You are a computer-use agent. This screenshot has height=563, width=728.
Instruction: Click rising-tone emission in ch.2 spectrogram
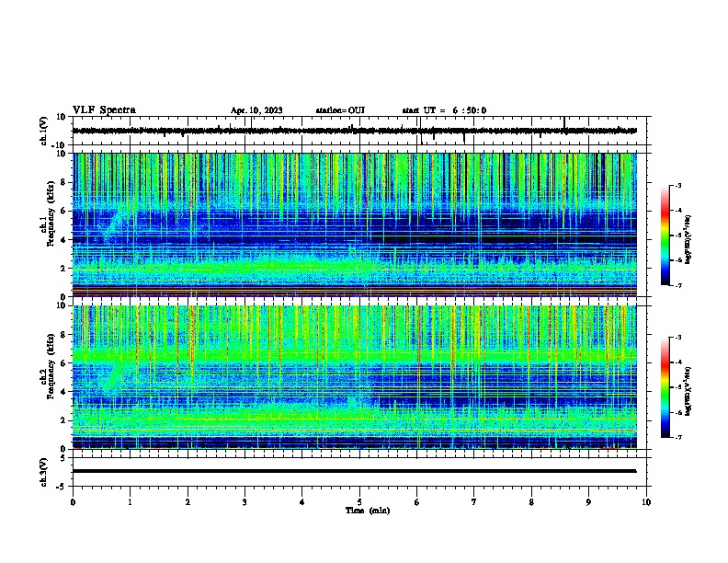point(113,375)
